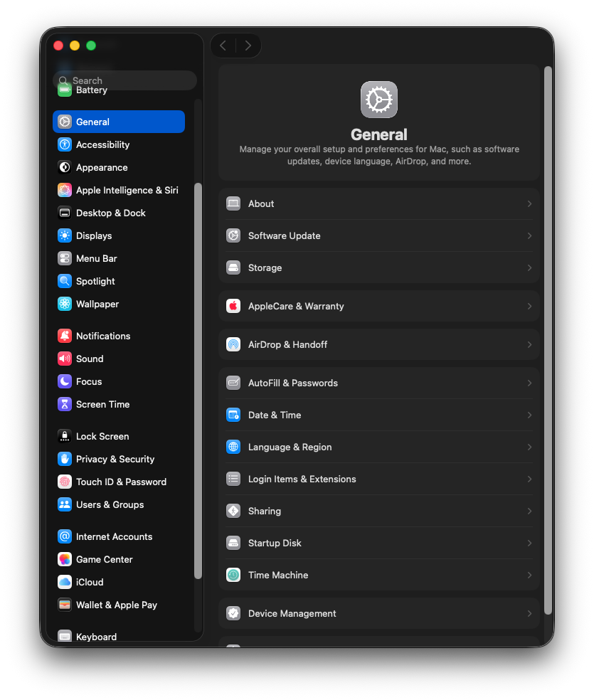Go back with the left arrow button

click(223, 46)
